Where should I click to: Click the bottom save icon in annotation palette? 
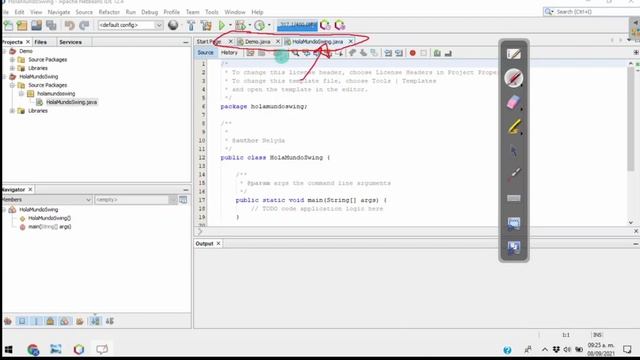pos(513,247)
